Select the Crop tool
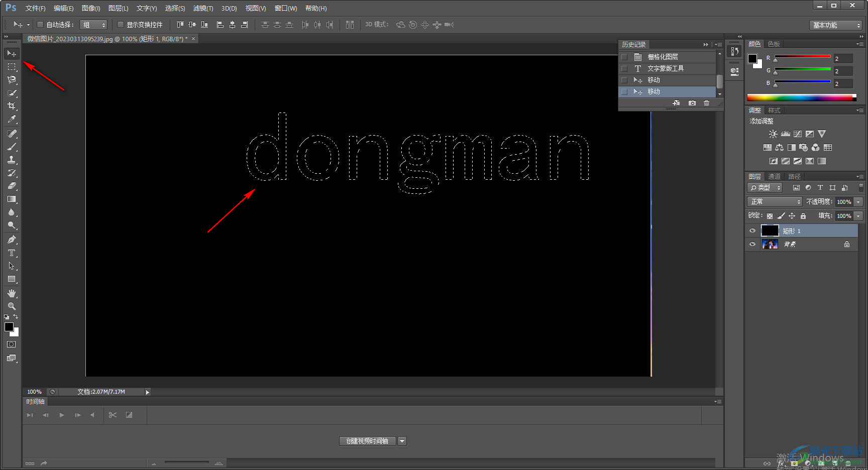Screen dimensions: 868x470 (12, 106)
